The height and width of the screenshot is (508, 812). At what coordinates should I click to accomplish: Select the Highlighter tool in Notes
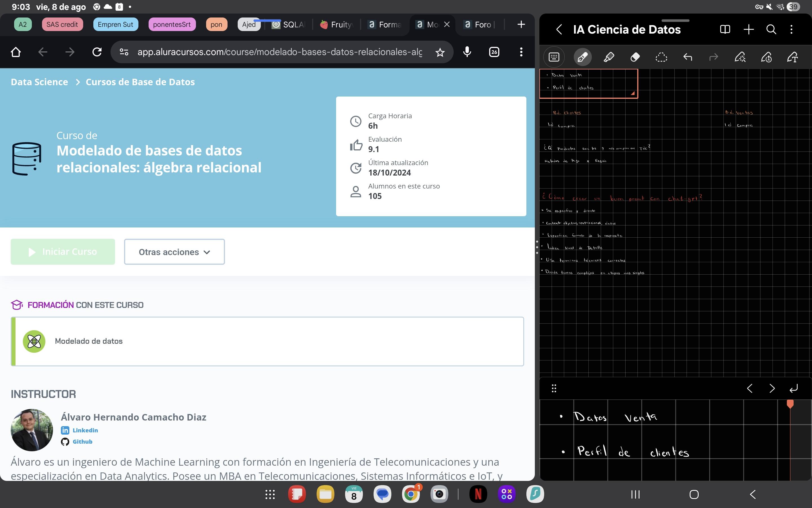(609, 57)
